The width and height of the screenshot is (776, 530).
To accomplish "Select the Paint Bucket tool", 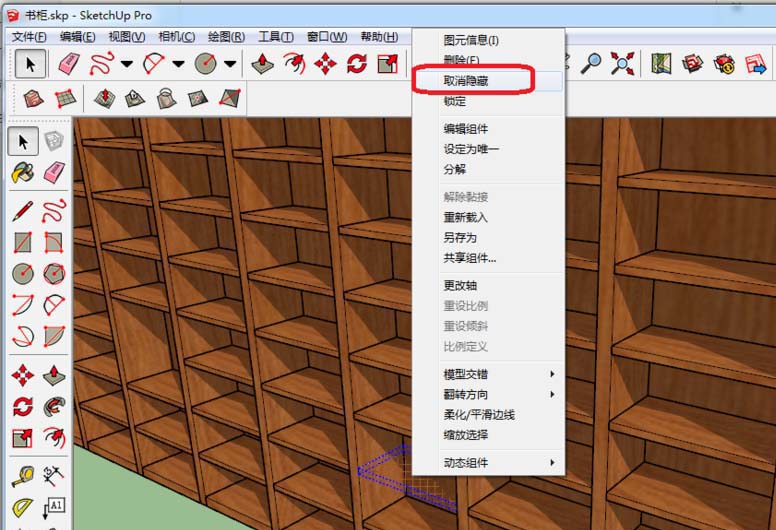I will 23,173.
